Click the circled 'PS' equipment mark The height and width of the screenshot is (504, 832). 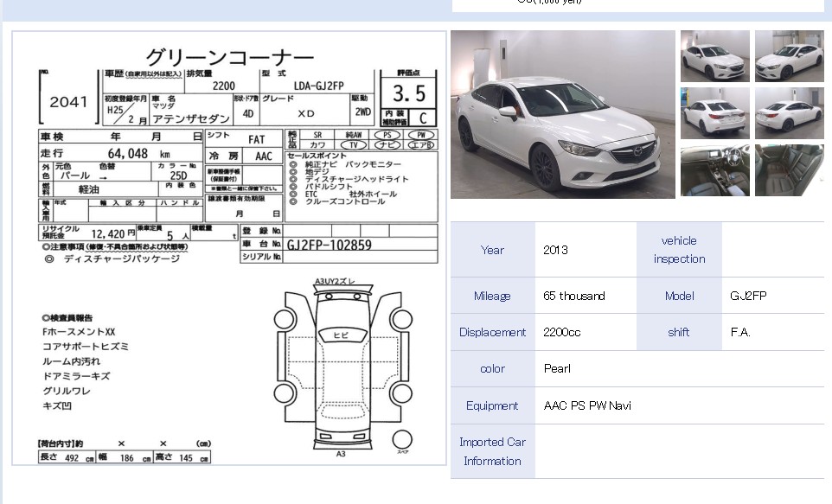(x=387, y=135)
